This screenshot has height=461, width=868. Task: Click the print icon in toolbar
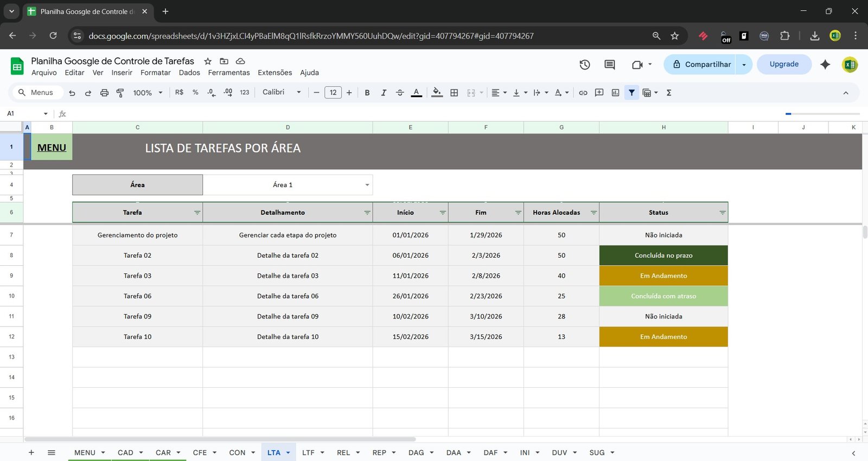click(x=104, y=93)
